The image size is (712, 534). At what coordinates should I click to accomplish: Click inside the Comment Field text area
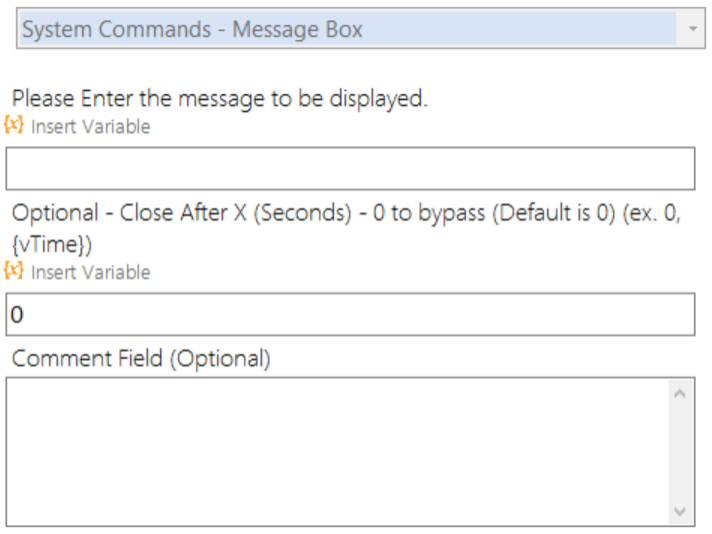pos(337,452)
